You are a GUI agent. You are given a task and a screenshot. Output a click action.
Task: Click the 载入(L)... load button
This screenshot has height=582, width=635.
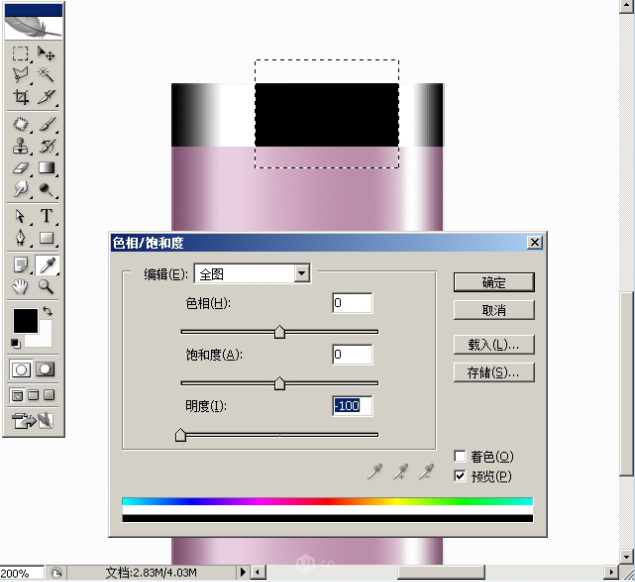point(493,345)
